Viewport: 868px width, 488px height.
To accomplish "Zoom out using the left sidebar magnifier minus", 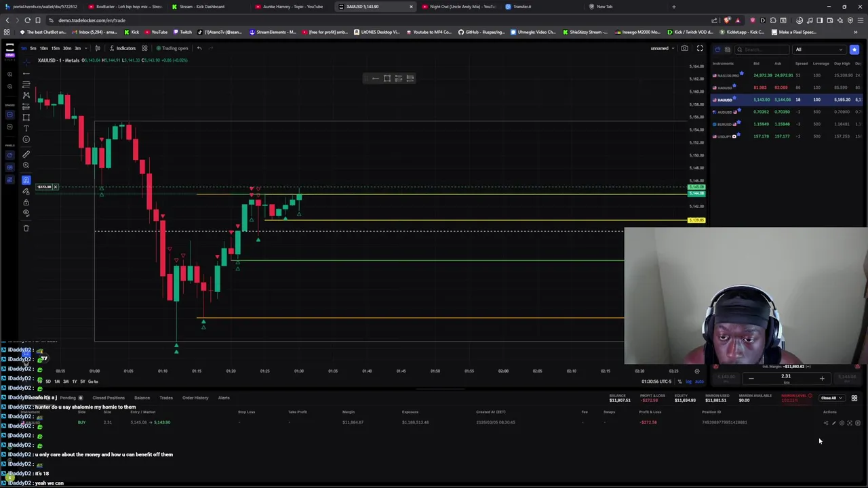I will coord(9,86).
